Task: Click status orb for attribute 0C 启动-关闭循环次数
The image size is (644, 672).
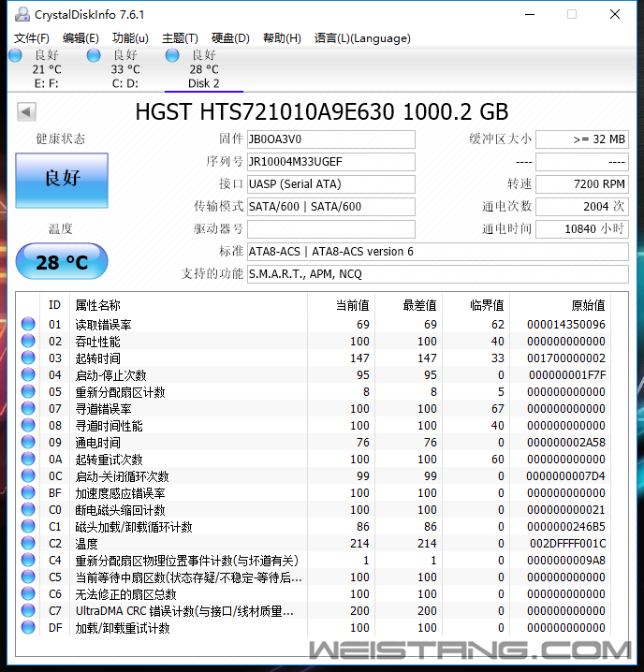Action: 28,475
